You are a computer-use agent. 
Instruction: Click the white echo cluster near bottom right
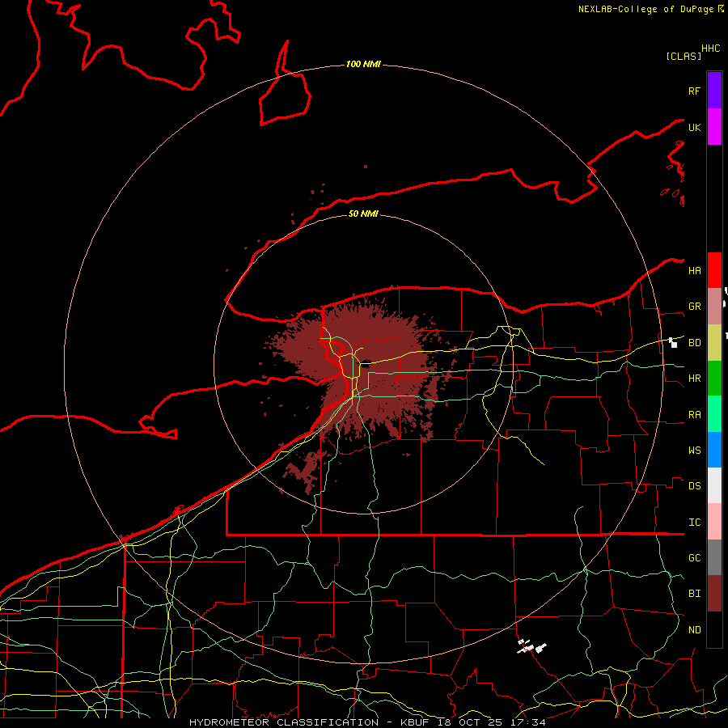click(531, 646)
